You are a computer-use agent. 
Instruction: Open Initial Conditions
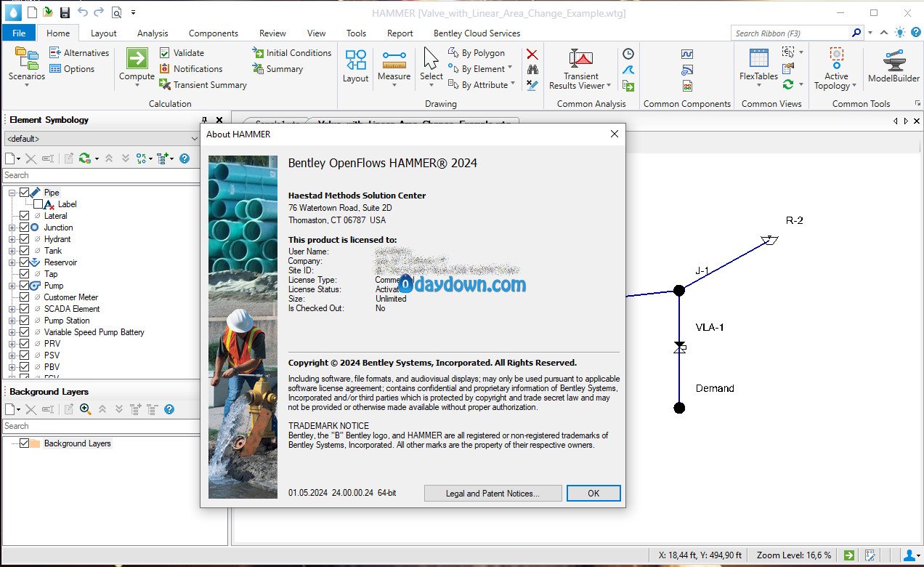point(291,53)
